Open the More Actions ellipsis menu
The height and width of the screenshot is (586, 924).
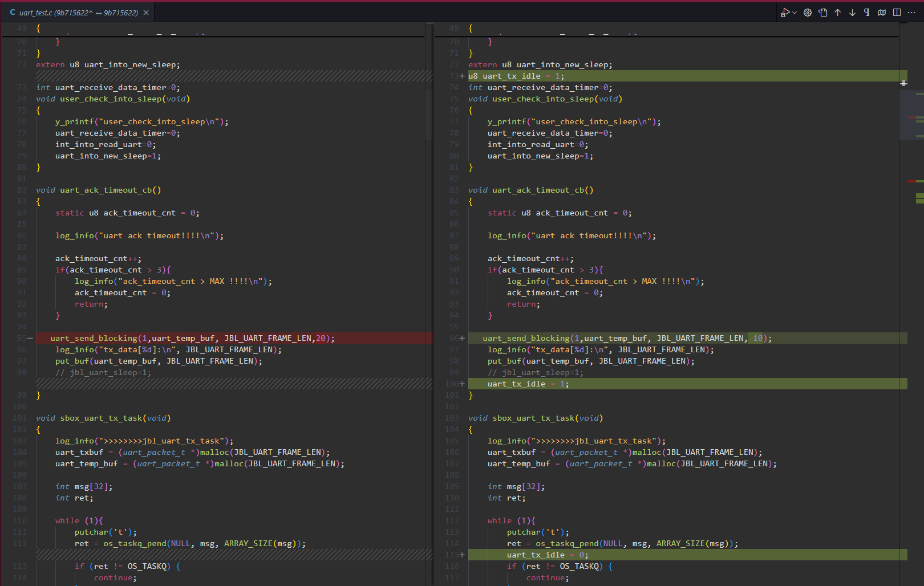pyautogui.click(x=911, y=13)
